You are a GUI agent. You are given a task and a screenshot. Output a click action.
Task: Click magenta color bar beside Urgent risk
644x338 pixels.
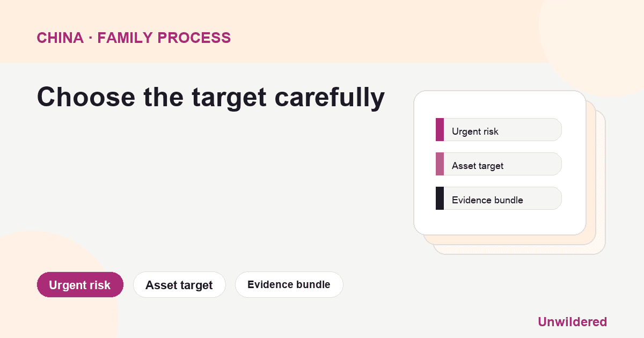tap(440, 130)
